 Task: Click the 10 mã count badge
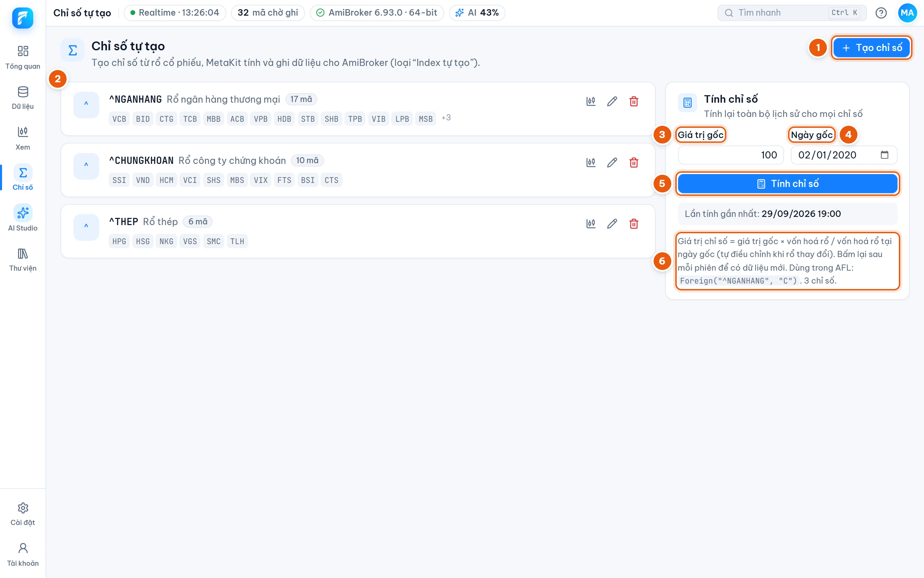pyautogui.click(x=307, y=160)
